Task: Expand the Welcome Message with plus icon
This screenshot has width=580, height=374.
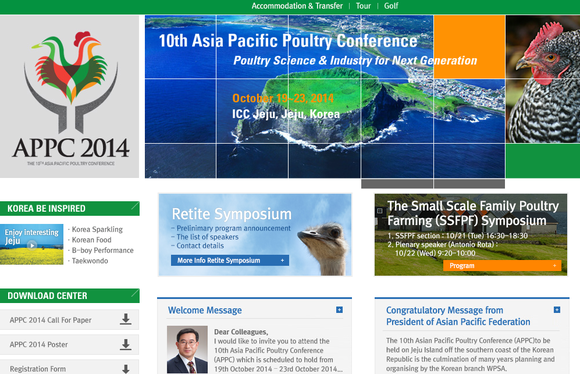Action: (x=339, y=310)
